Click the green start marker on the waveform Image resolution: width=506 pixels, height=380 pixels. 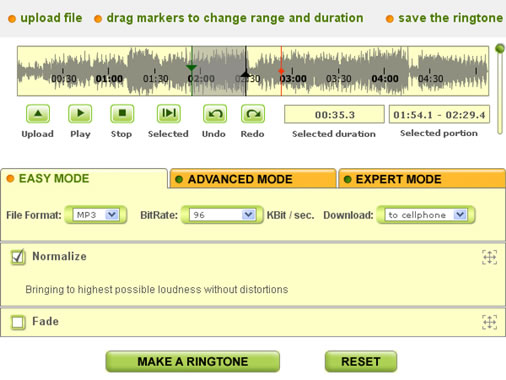[x=191, y=68]
